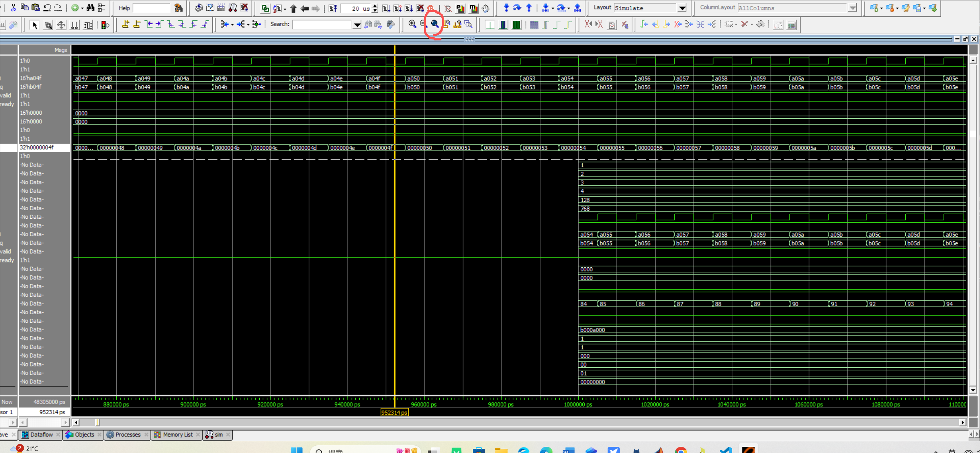Click the Find binoculars icon
The image size is (980, 453).
(x=90, y=8)
